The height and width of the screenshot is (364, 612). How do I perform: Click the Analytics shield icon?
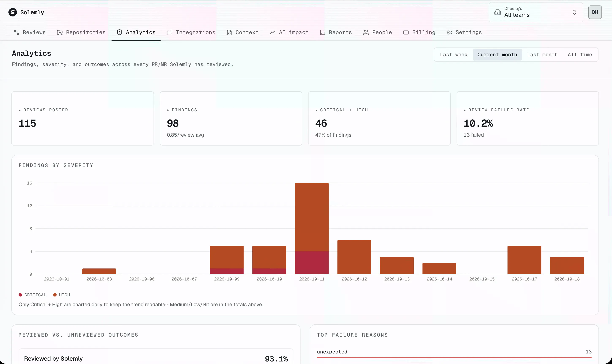[x=119, y=32]
